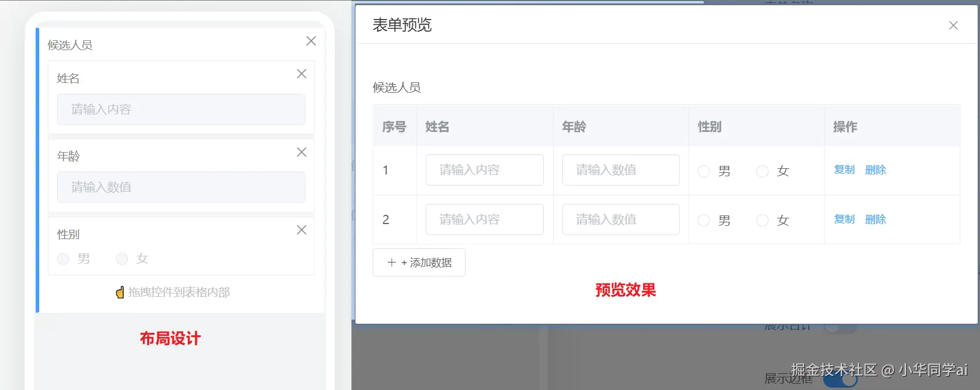
Task: Click 删除 link in row 2
Action: pyautogui.click(x=876, y=219)
